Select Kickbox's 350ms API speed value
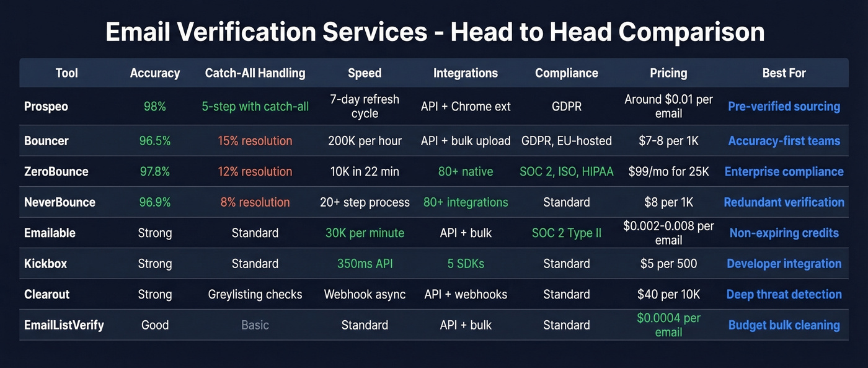 point(365,263)
